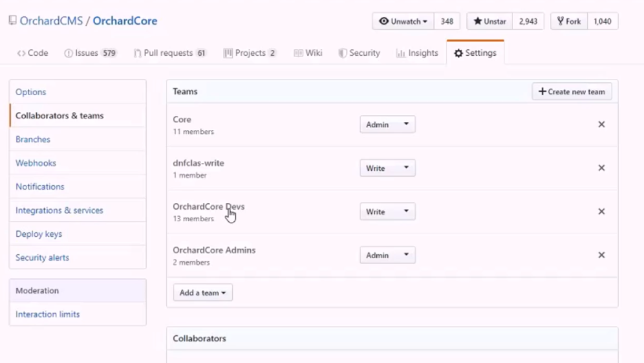Expand the Add a team dropdown
The height and width of the screenshot is (363, 644).
point(202,292)
